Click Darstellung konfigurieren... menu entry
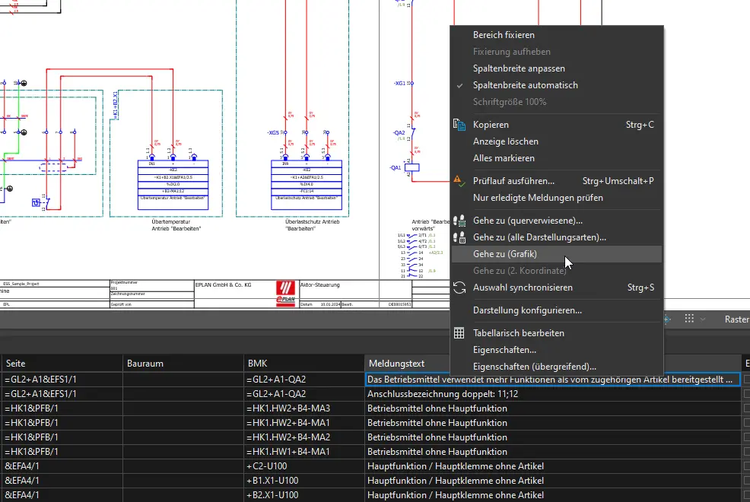The image size is (750, 502). pos(527,310)
